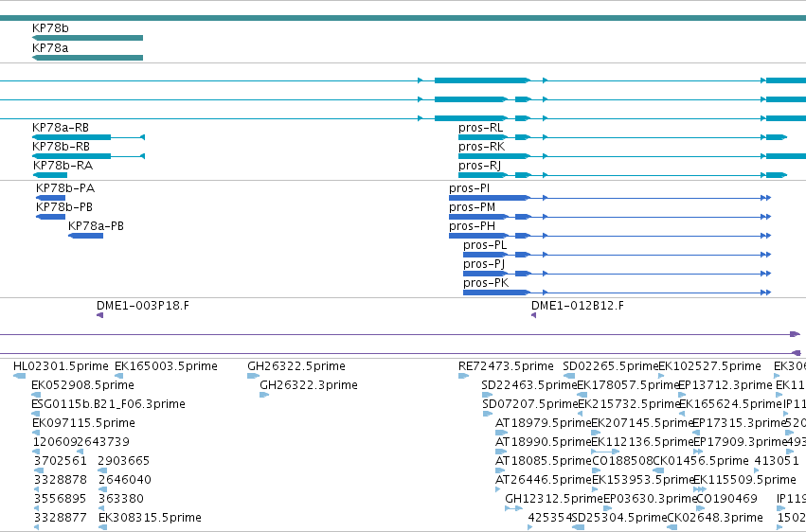Screen dimensions: 806x532
Task: Select the pros-PJ protein feature
Action: (617, 274)
